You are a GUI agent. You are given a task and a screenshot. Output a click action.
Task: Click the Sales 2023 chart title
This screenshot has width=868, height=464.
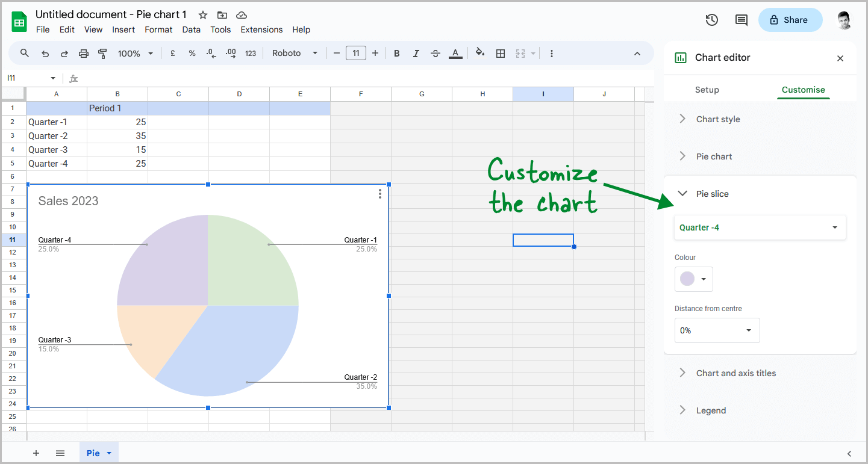[x=68, y=201]
